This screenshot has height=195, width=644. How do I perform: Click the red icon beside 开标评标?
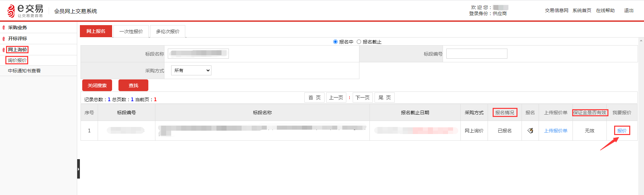tap(4, 39)
